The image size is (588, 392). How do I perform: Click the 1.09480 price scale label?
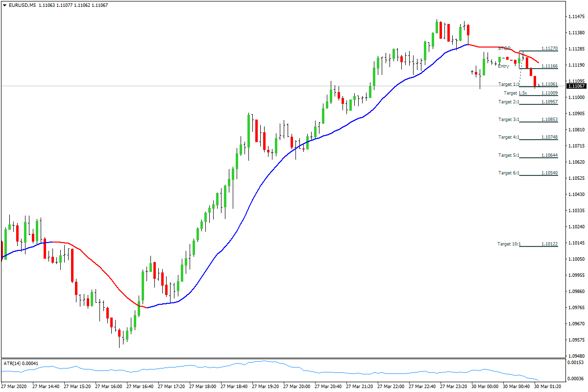click(576, 356)
